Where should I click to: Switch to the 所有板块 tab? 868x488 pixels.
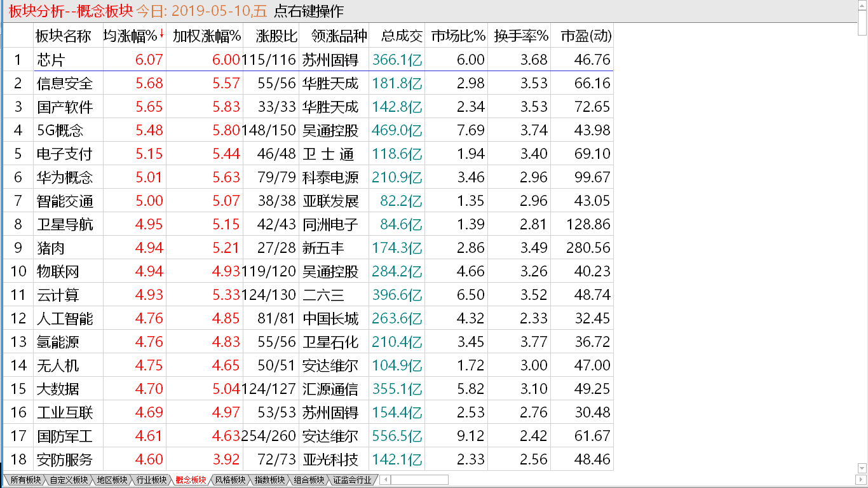(25, 480)
